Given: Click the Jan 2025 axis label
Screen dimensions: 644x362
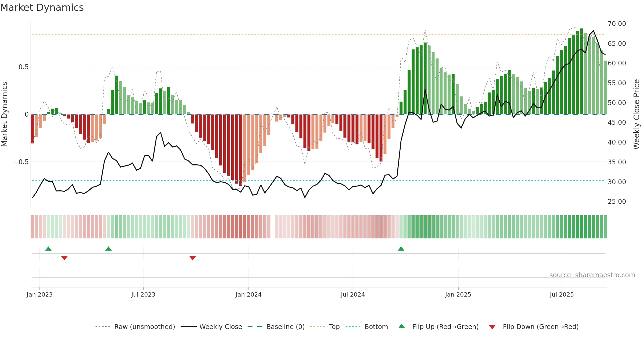Looking at the screenshot, I should [x=458, y=294].
